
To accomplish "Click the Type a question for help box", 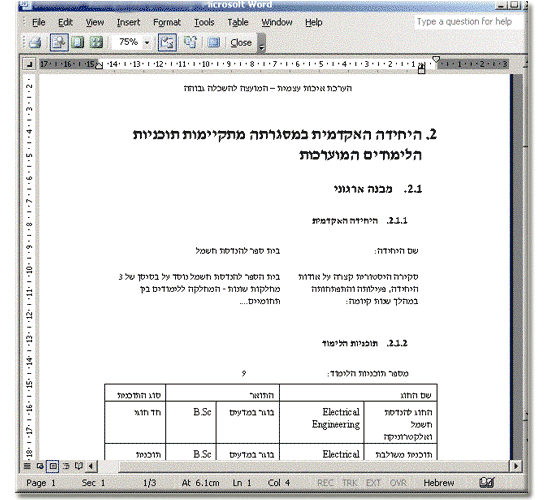I will (468, 22).
